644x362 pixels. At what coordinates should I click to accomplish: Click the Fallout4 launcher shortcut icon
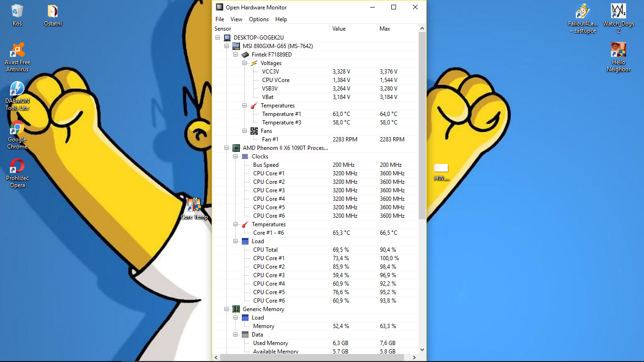click(x=583, y=12)
